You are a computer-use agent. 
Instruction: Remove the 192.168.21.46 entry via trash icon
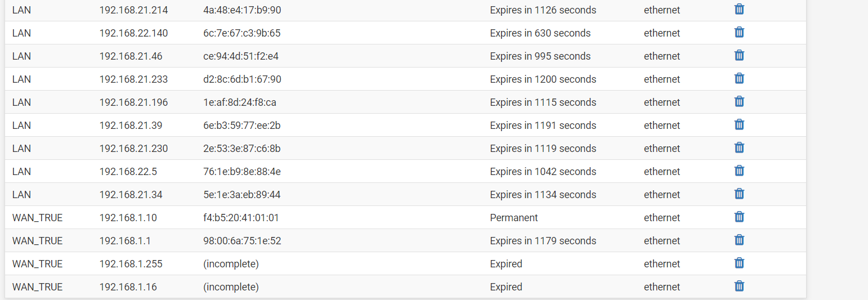[739, 55]
